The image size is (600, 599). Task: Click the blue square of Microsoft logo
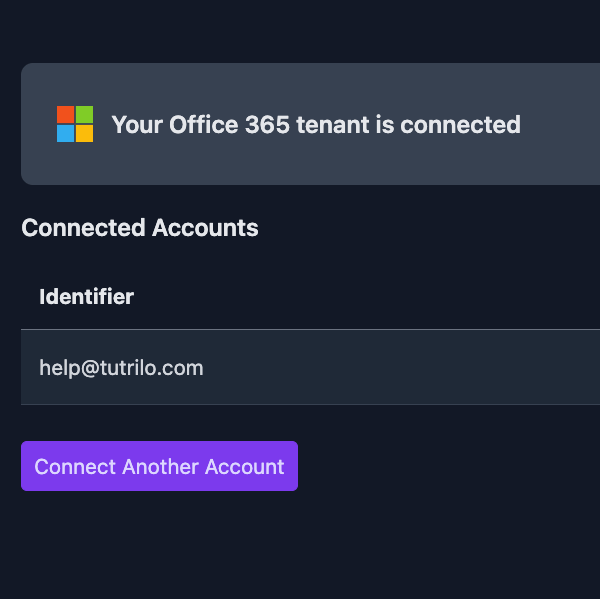coord(65,134)
